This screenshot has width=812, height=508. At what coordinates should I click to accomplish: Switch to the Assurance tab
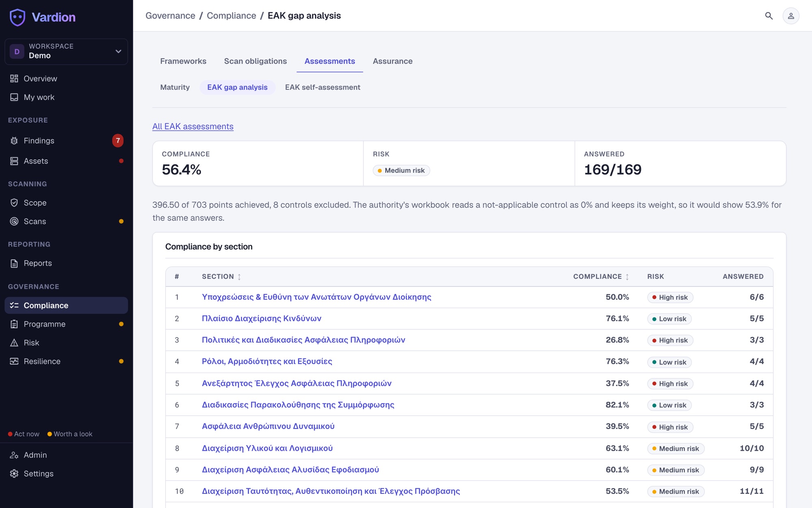tap(393, 61)
